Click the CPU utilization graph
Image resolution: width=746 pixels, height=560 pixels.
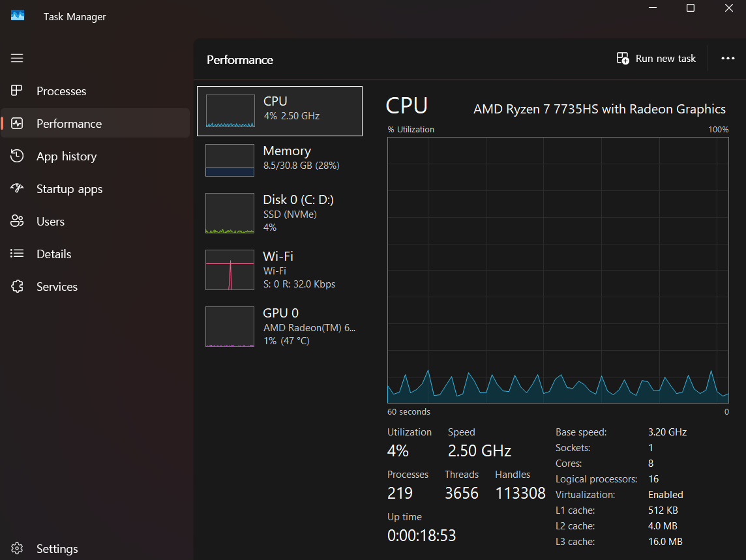[x=558, y=271]
